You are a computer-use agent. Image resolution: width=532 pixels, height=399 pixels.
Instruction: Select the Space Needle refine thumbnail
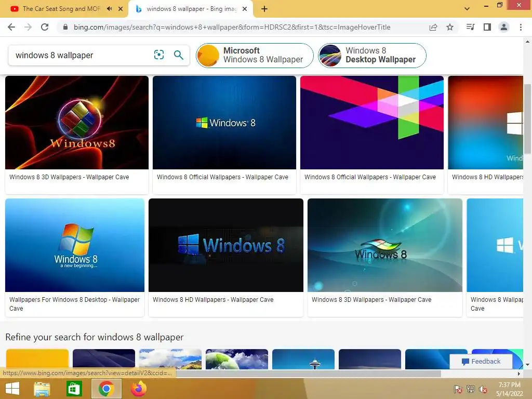[x=303, y=359]
